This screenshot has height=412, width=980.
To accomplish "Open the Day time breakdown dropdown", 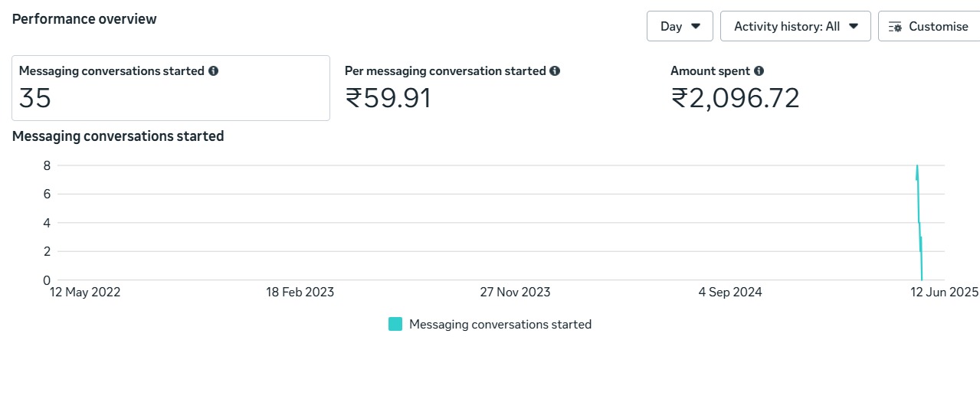I will 680,26.
